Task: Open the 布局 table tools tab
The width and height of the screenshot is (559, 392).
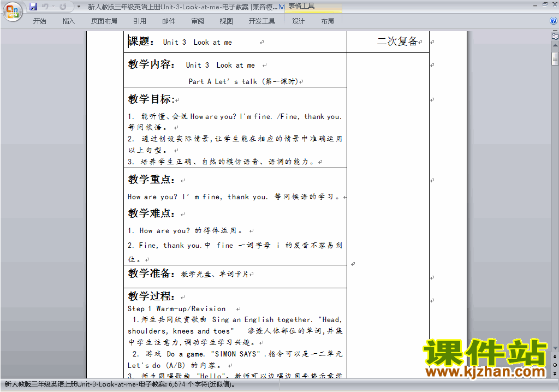Action: (328, 21)
